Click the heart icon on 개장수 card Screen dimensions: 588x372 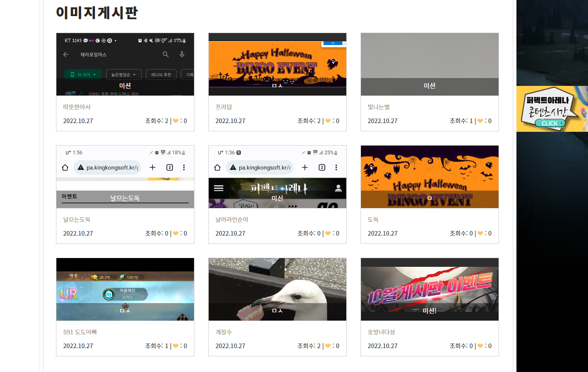coord(328,346)
